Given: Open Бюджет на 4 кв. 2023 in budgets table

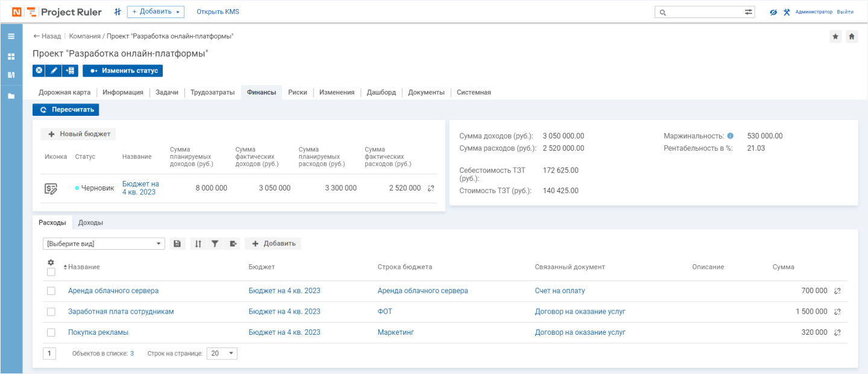Looking at the screenshot, I should 140,188.
